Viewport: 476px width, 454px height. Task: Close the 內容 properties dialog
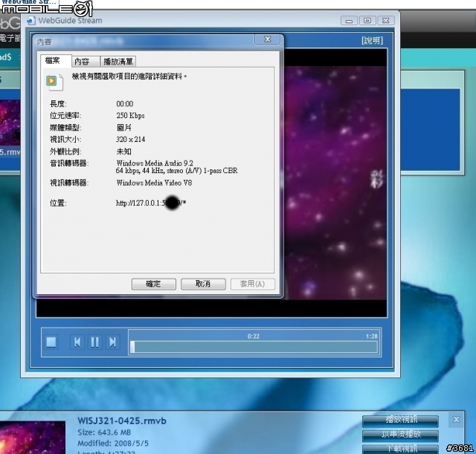click(268, 39)
